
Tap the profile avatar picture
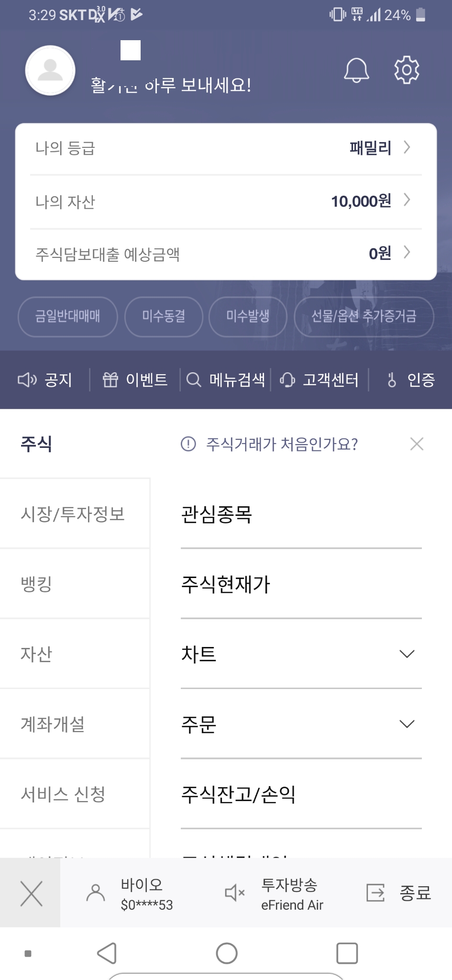pos(50,71)
